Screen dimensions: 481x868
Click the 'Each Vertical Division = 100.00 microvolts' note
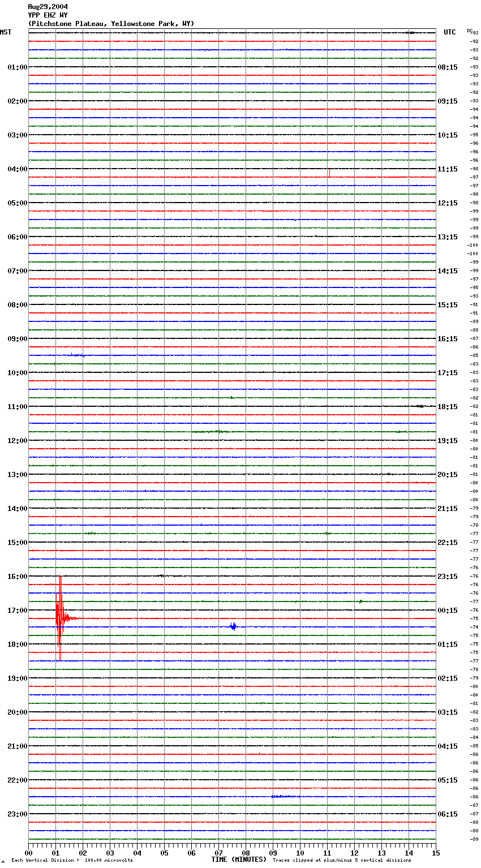(72, 861)
